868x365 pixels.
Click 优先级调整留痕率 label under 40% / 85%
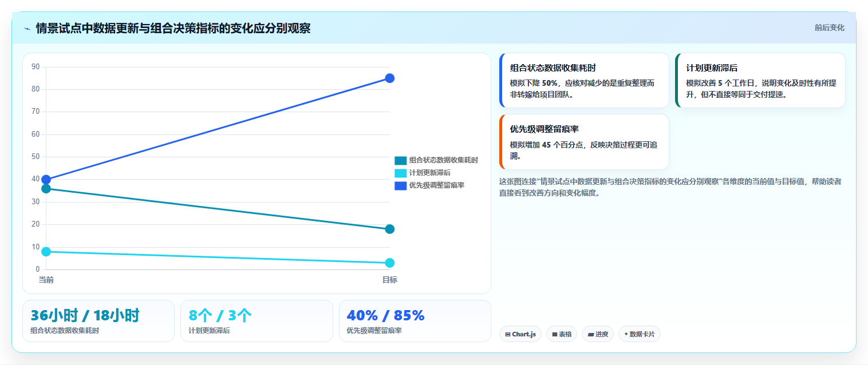tap(374, 331)
